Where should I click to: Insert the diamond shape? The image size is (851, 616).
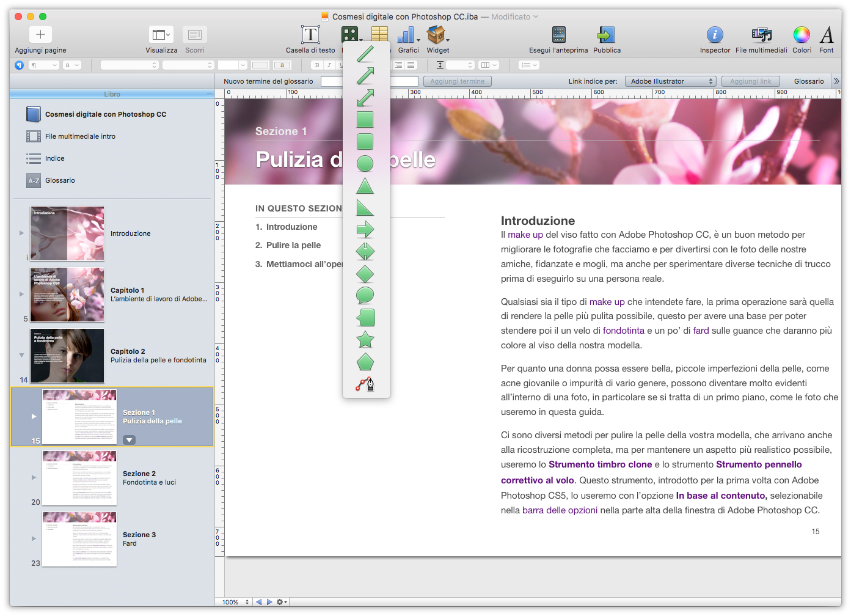coord(365,274)
